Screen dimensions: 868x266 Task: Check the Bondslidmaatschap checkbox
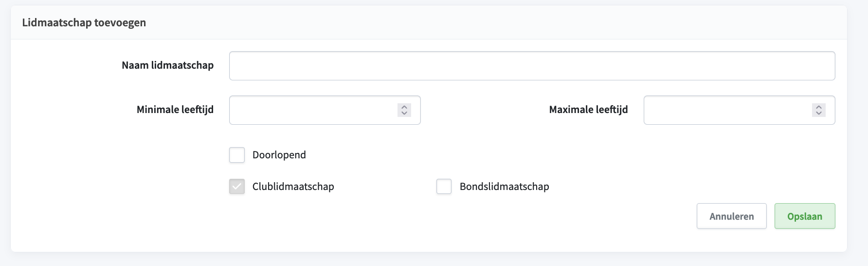coord(444,187)
